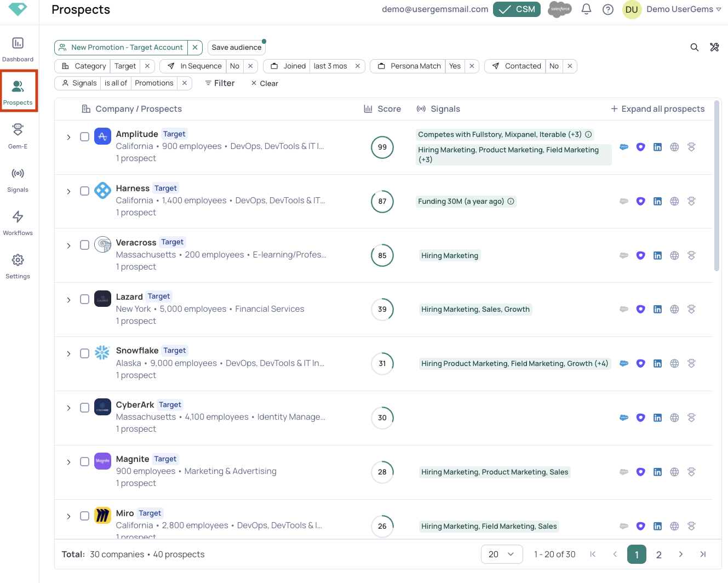728x583 pixels.
Task: Select the Miro row checkbox
Action: (84, 516)
